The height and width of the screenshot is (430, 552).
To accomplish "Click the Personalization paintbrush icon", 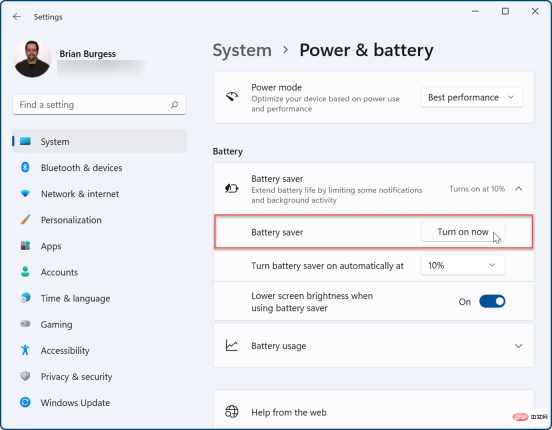I will 25,219.
